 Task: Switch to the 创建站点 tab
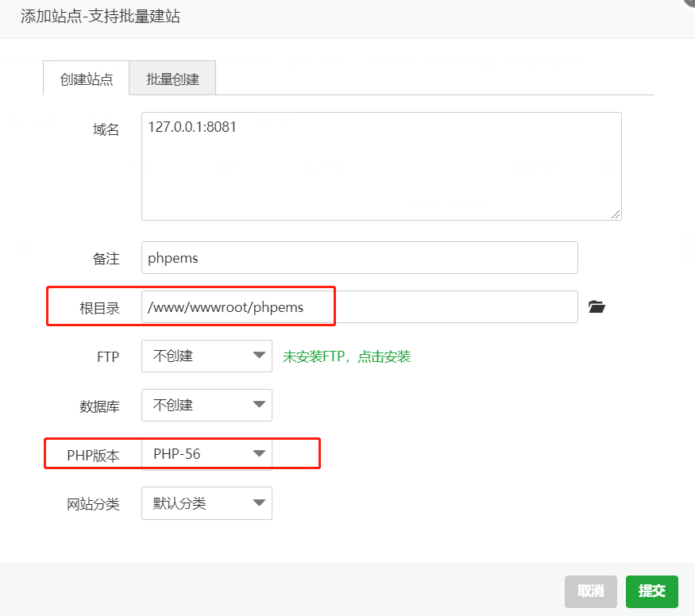87,79
